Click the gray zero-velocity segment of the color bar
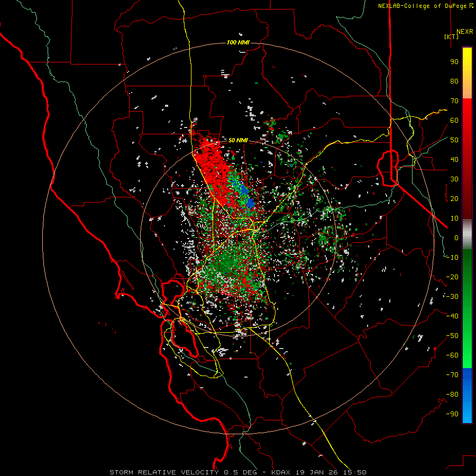 tap(467, 234)
